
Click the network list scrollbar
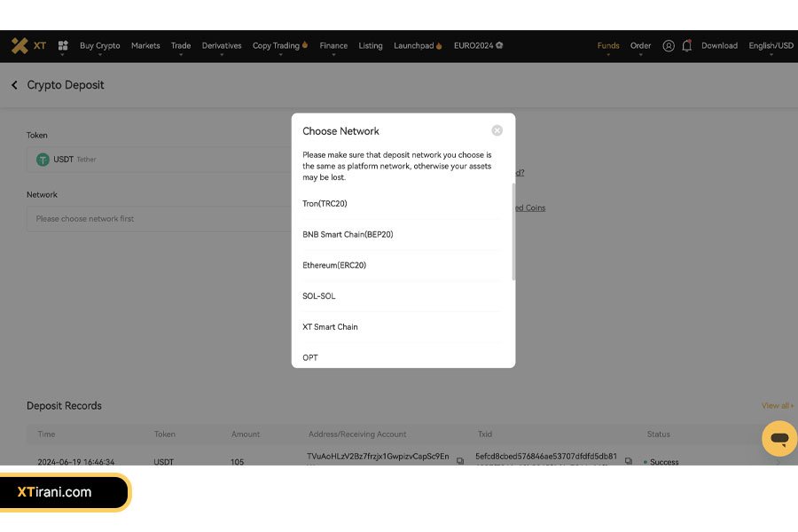(513, 231)
